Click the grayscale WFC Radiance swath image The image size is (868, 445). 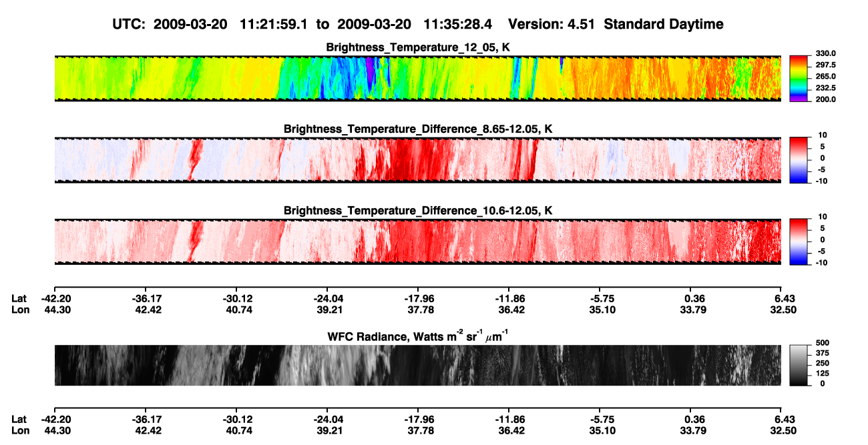[418, 365]
